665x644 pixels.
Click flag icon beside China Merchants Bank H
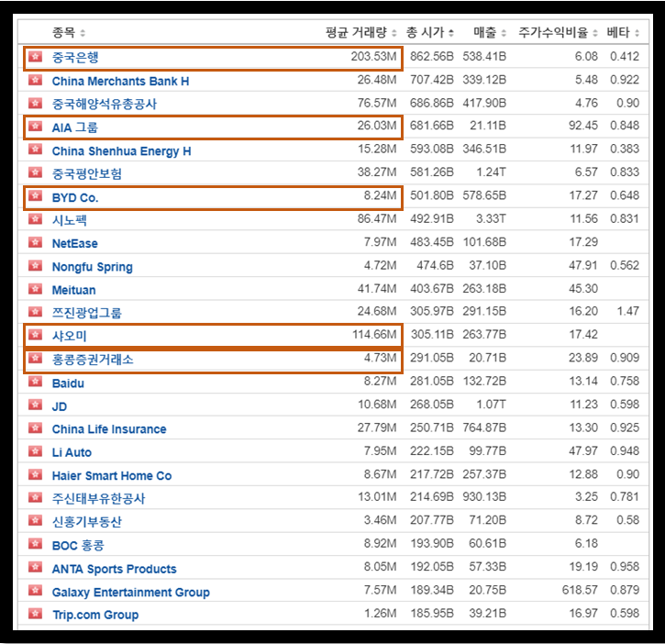(x=35, y=79)
